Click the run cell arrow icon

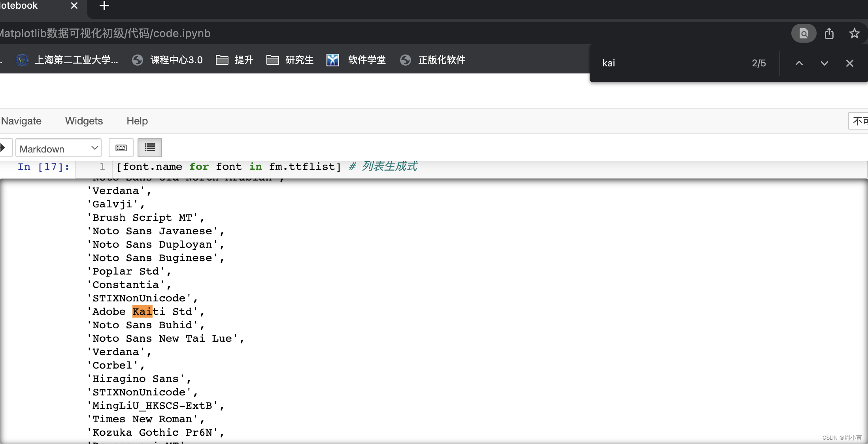pyautogui.click(x=3, y=148)
